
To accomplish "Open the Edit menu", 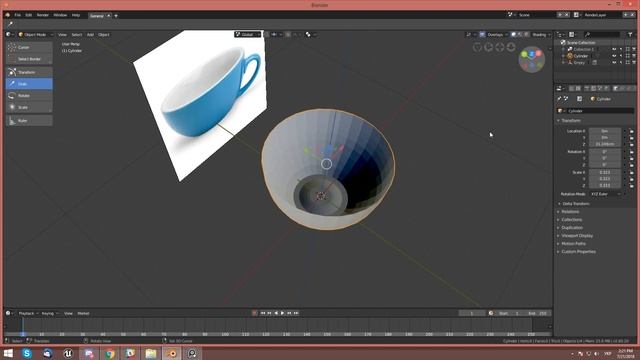I will click(29, 15).
